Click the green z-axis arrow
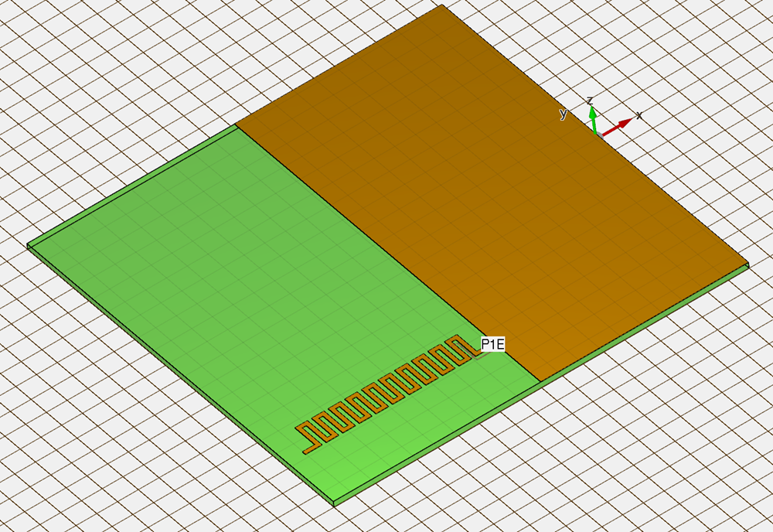This screenshot has height=532, width=773. (x=594, y=120)
